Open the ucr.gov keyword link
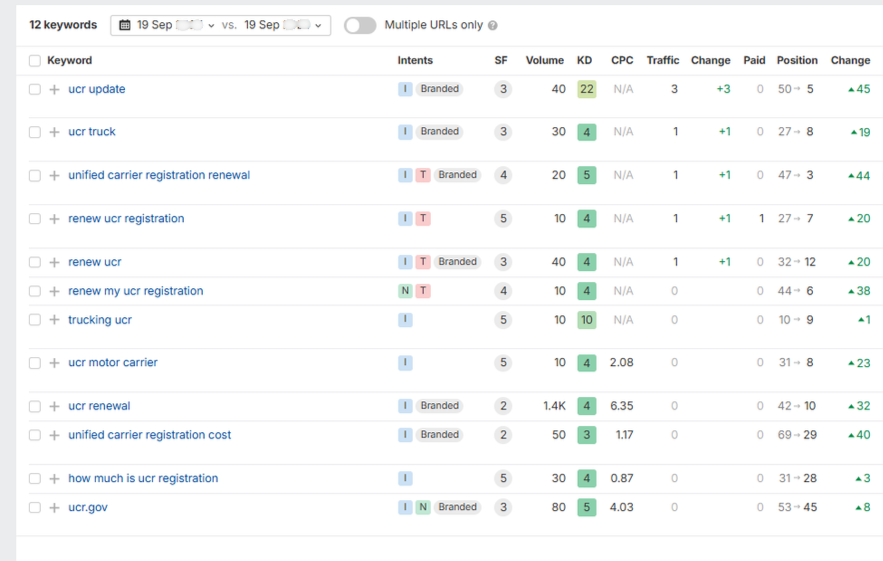 click(88, 507)
